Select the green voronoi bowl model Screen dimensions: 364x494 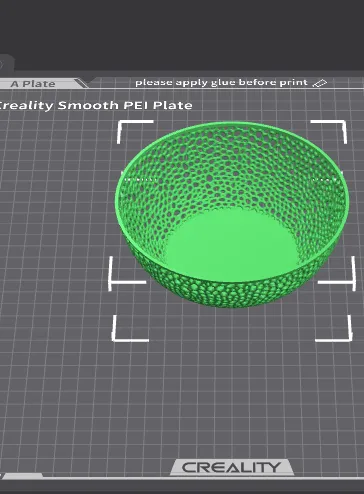(232, 213)
